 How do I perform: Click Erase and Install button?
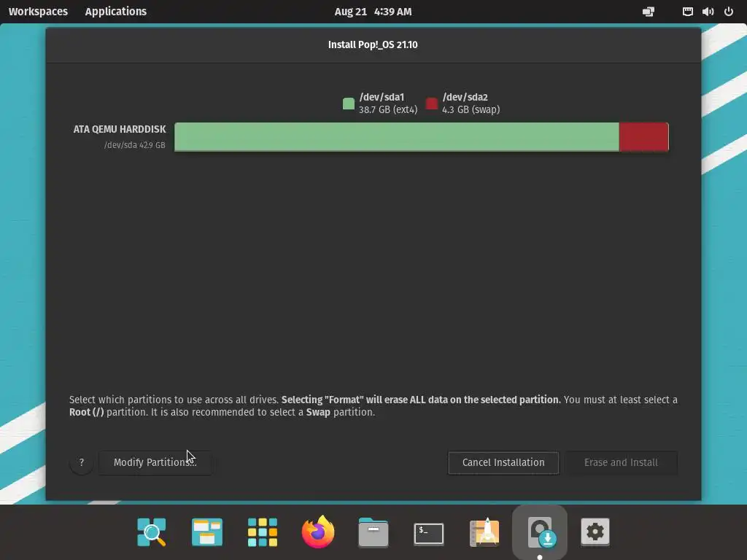(622, 462)
